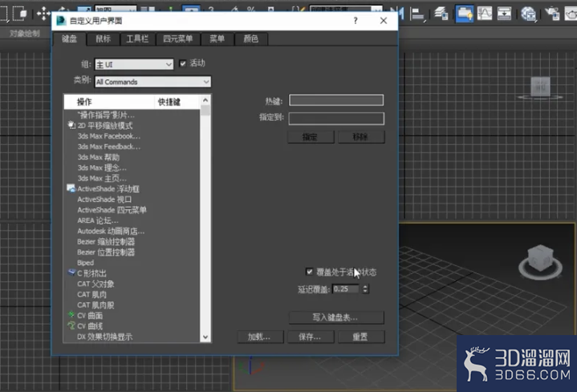This screenshot has height=392, width=577.
Task: Switch to the 菜单 tab
Action: pos(217,38)
